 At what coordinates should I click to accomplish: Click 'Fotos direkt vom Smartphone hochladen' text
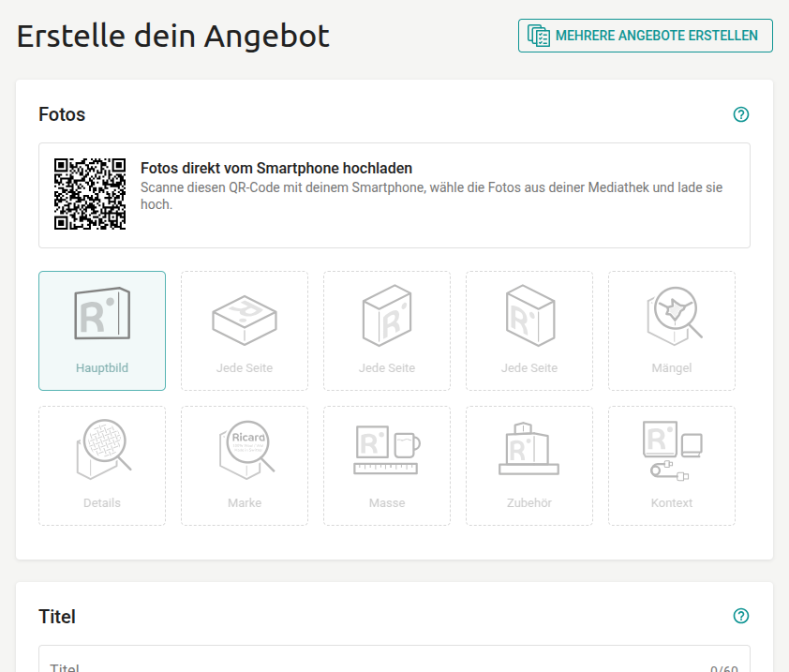pos(276,168)
